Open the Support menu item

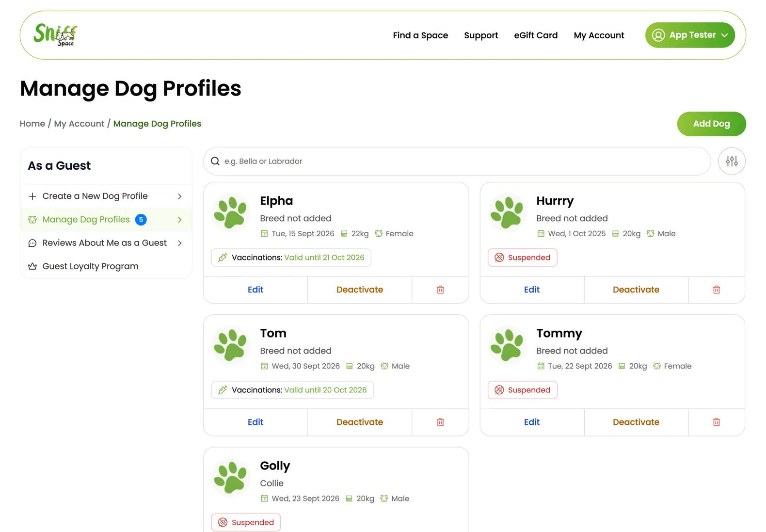pyautogui.click(x=481, y=35)
